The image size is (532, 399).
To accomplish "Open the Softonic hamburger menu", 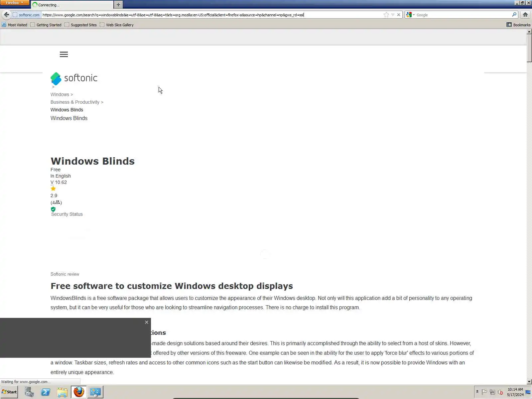I will click(x=64, y=55).
